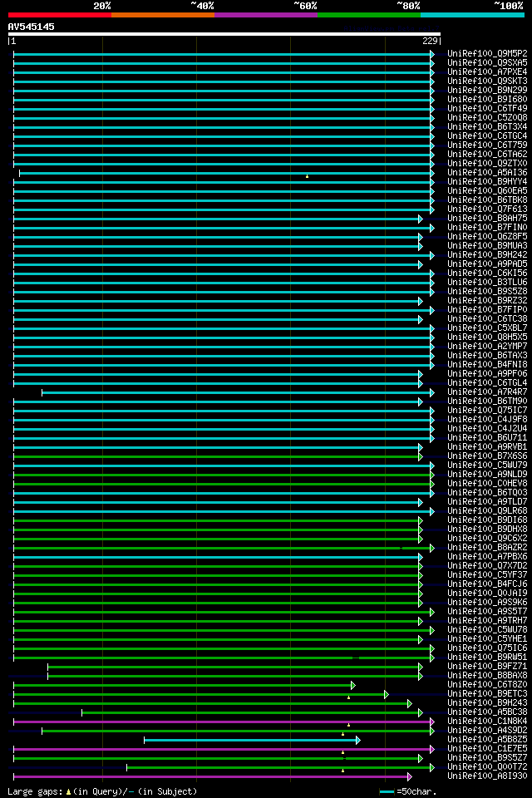Viewport: 532px width, 798px height.
Task: Click the UniRef100_Q9LR68 label
Action: click(487, 511)
